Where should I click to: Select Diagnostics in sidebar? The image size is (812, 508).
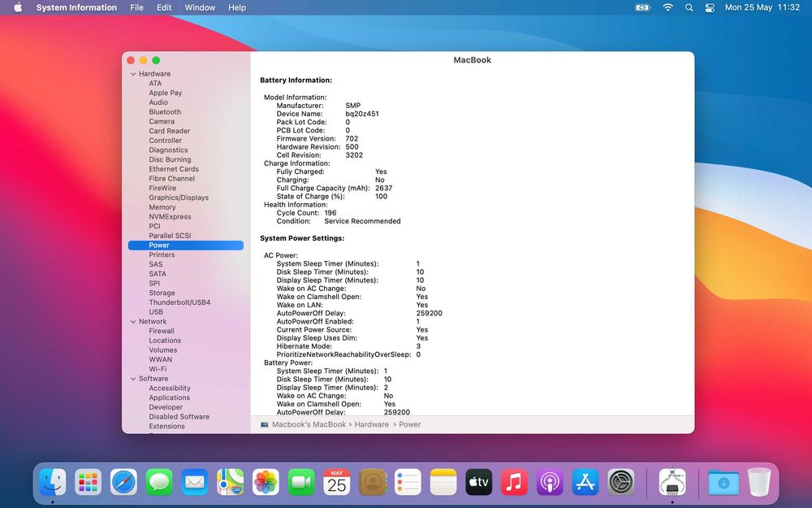[x=168, y=150]
